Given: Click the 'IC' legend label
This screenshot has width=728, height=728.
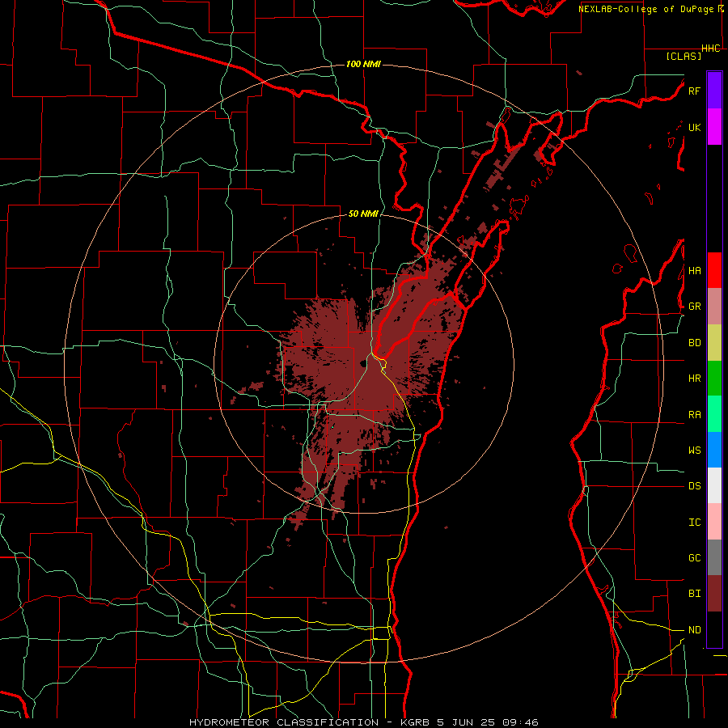Looking at the screenshot, I should 694,523.
